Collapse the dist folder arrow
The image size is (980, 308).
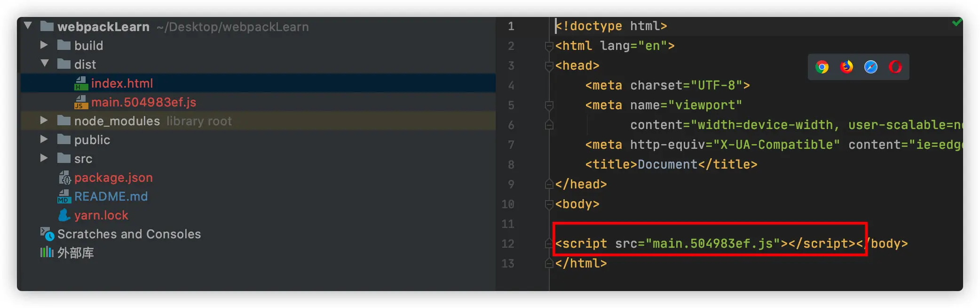point(45,64)
